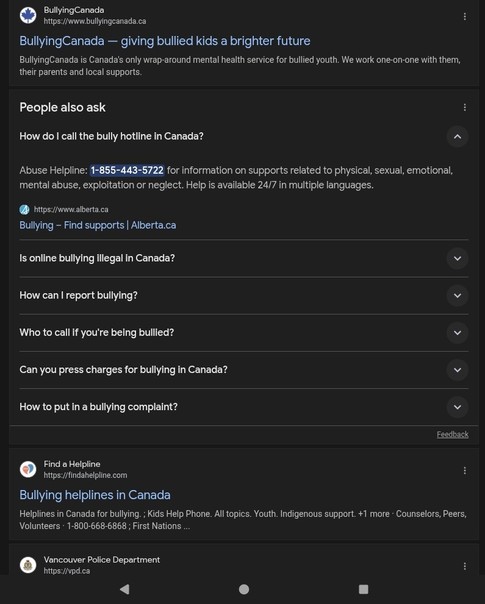
Task: Tap Android back navigation button
Action: [x=124, y=589]
